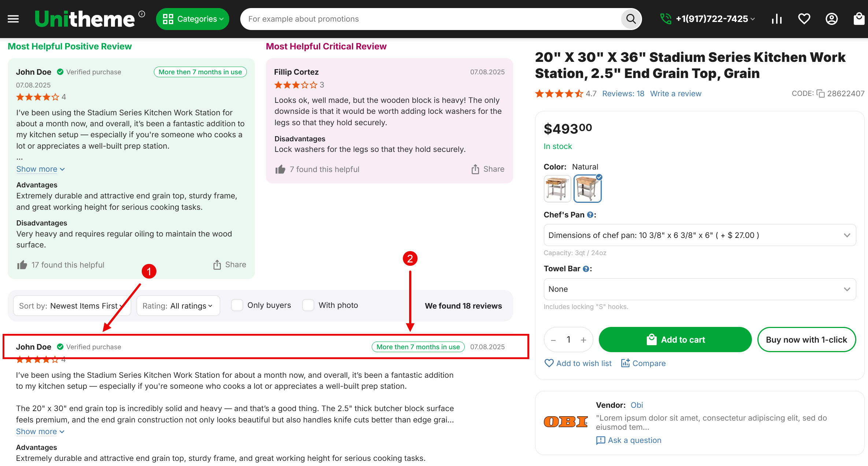Open the Sort by Newest Items First dropdown

[72, 306]
